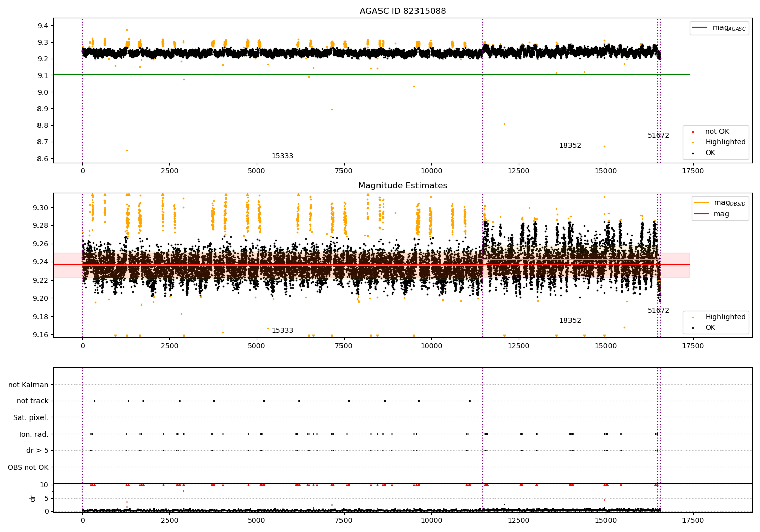
Task: Select the 'Sat. pixel.' row label
Action: 30,418
